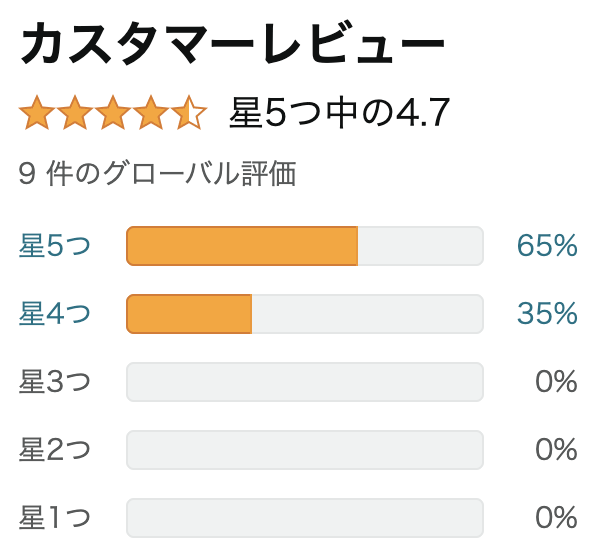Click the third rating star icon

[113, 113]
